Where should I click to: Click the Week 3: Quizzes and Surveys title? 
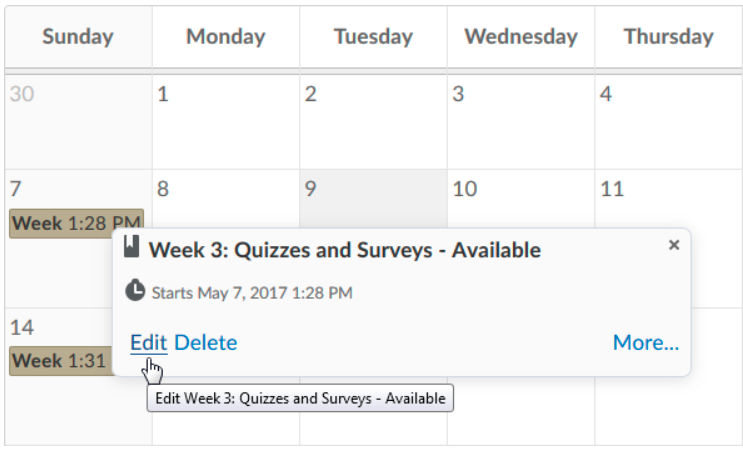click(x=345, y=250)
